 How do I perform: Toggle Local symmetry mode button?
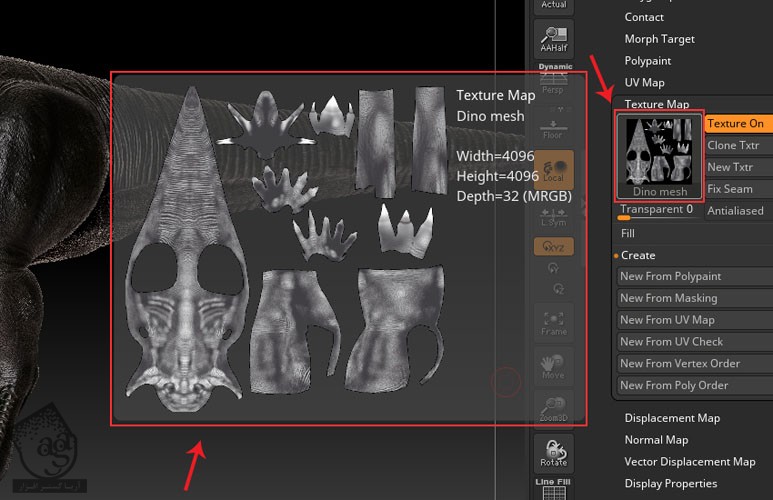pos(554,169)
